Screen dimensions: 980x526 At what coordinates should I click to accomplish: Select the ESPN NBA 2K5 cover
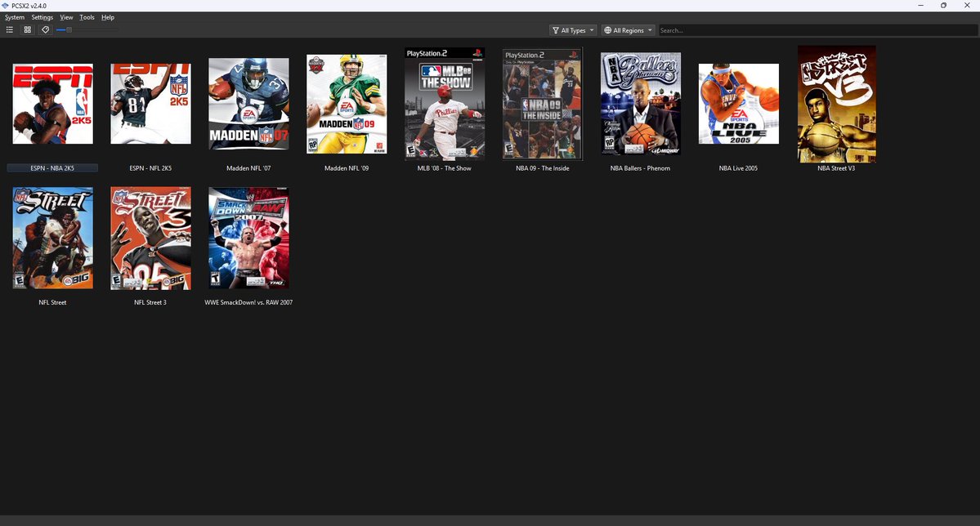[x=52, y=104]
